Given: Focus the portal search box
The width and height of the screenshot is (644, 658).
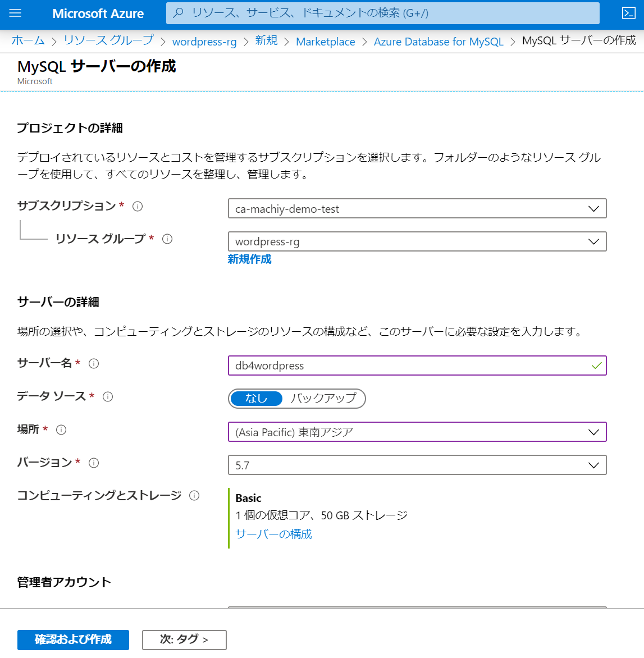Looking at the screenshot, I should (x=382, y=13).
